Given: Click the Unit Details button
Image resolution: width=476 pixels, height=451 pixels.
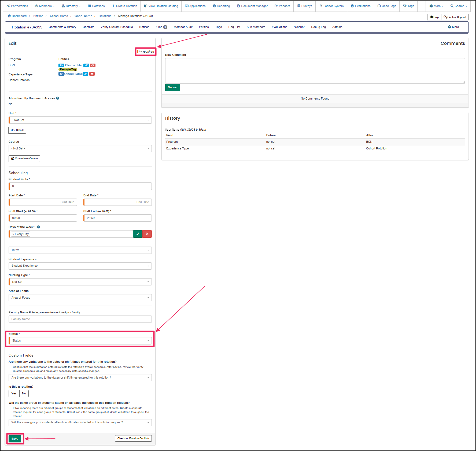Looking at the screenshot, I should (17, 130).
